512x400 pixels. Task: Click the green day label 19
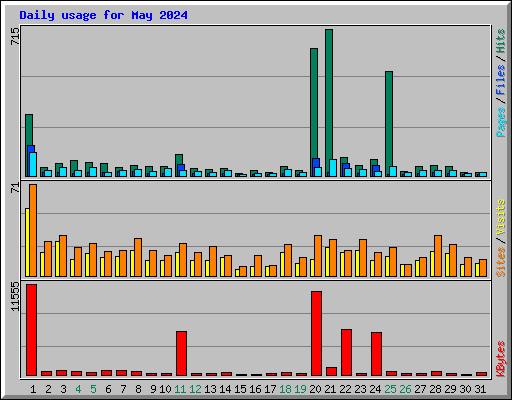(300, 389)
